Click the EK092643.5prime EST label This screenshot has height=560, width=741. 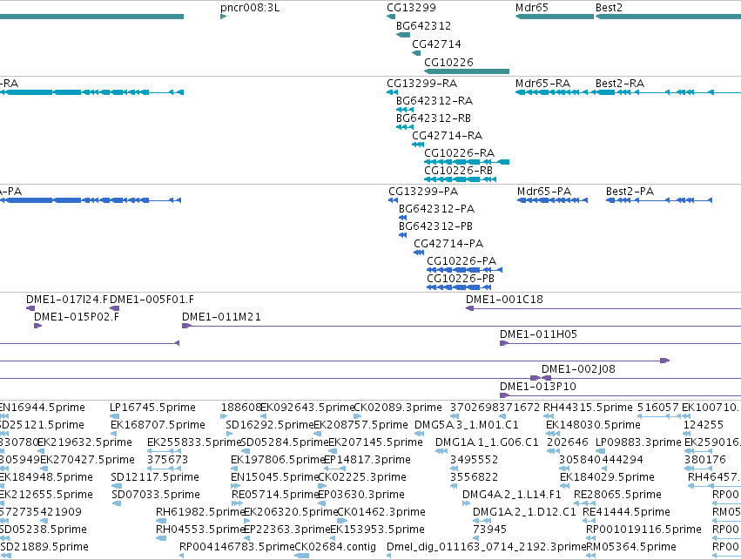pos(307,408)
